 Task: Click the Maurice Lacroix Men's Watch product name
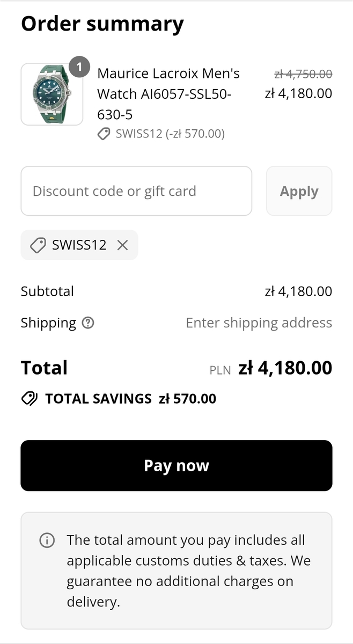(x=168, y=93)
